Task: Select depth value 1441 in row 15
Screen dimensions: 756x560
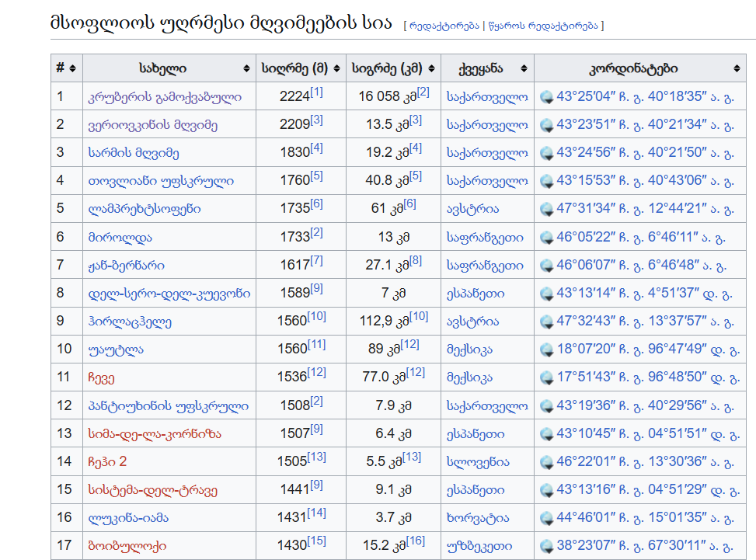Action: click(294, 490)
